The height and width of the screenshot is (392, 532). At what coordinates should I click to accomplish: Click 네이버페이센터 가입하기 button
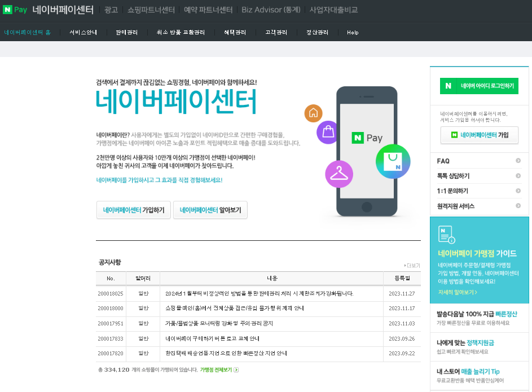[133, 210]
